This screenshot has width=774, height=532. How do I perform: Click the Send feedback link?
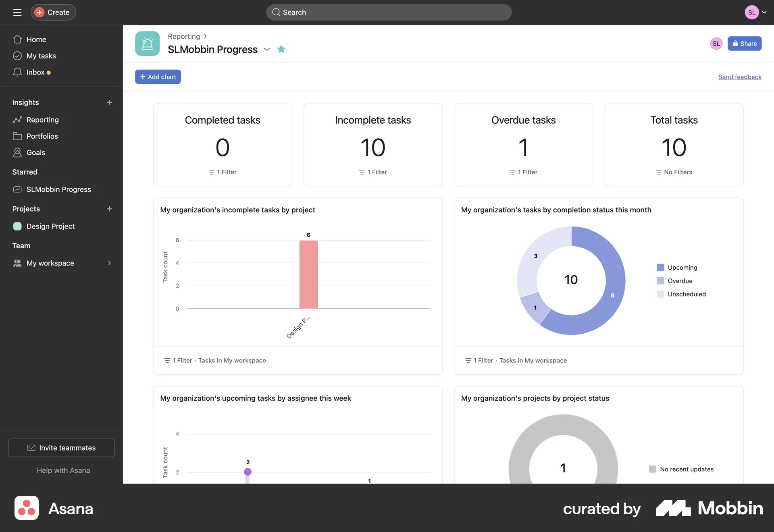click(x=740, y=77)
